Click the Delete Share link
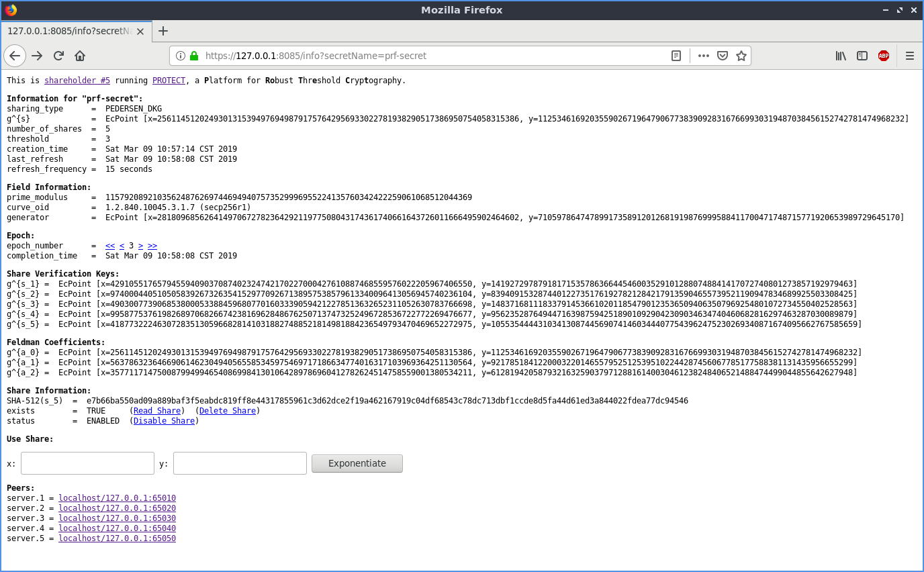The height and width of the screenshot is (572, 924). pyautogui.click(x=228, y=411)
